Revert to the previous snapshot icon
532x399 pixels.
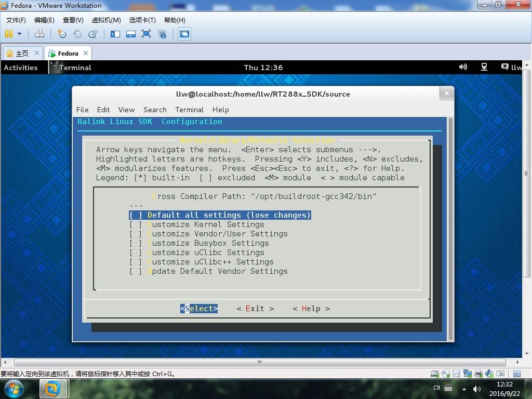pyautogui.click(x=77, y=34)
